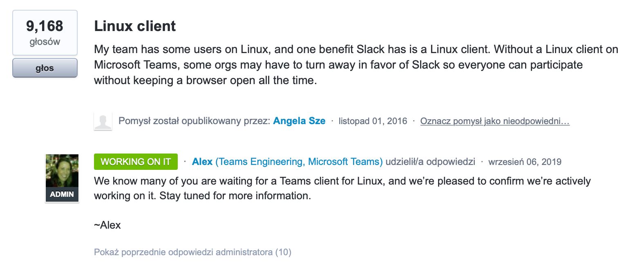Open Angela Sze's author profile link
The image size is (644, 276).
click(299, 121)
